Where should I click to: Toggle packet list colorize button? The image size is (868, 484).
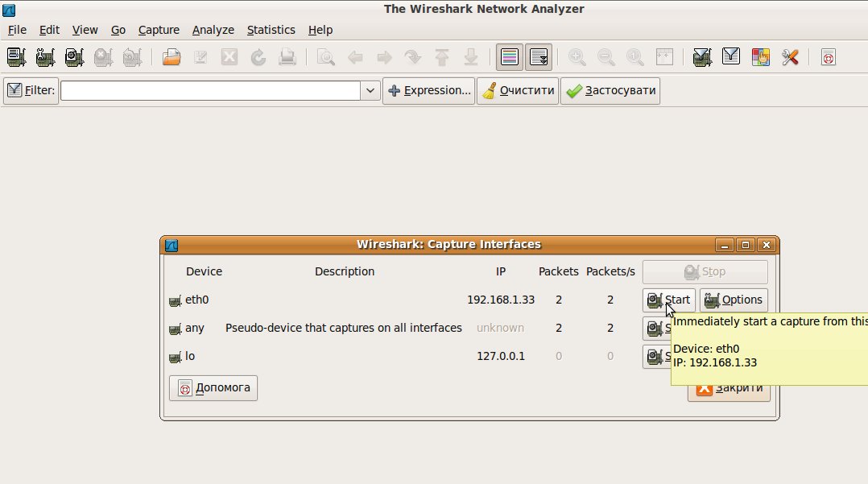[x=509, y=57]
